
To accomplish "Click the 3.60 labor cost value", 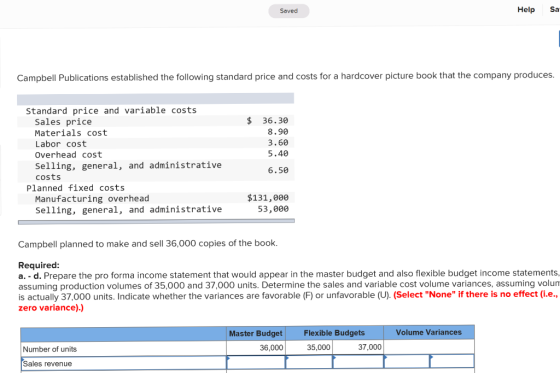I will 278,143.
